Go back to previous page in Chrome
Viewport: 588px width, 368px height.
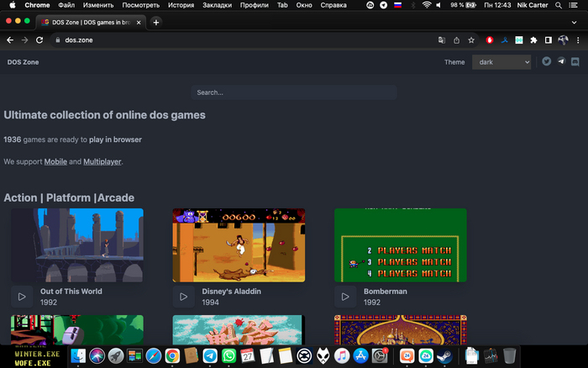[x=10, y=40]
